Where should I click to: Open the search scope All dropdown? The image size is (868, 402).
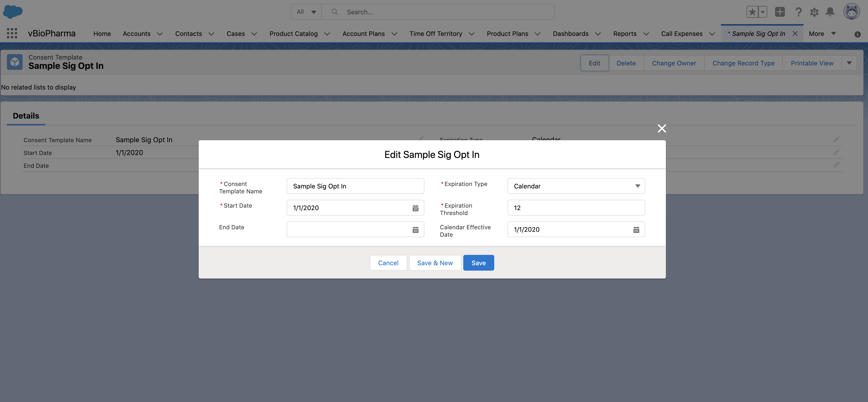click(x=306, y=12)
